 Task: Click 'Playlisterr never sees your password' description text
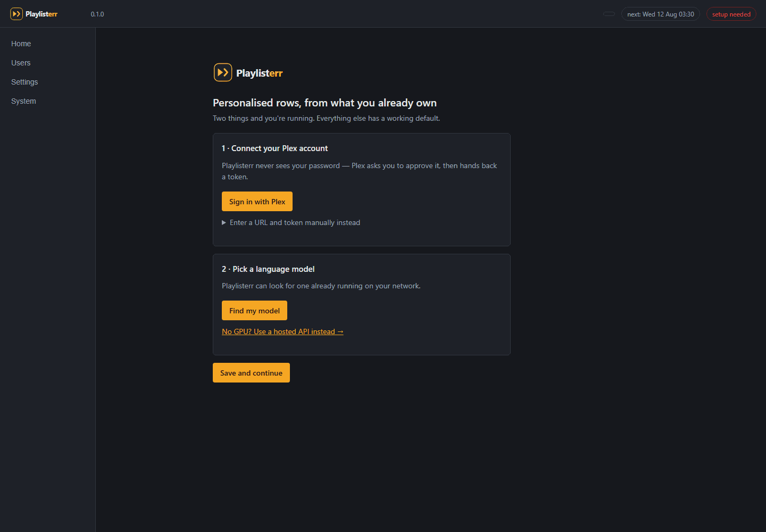pos(360,171)
